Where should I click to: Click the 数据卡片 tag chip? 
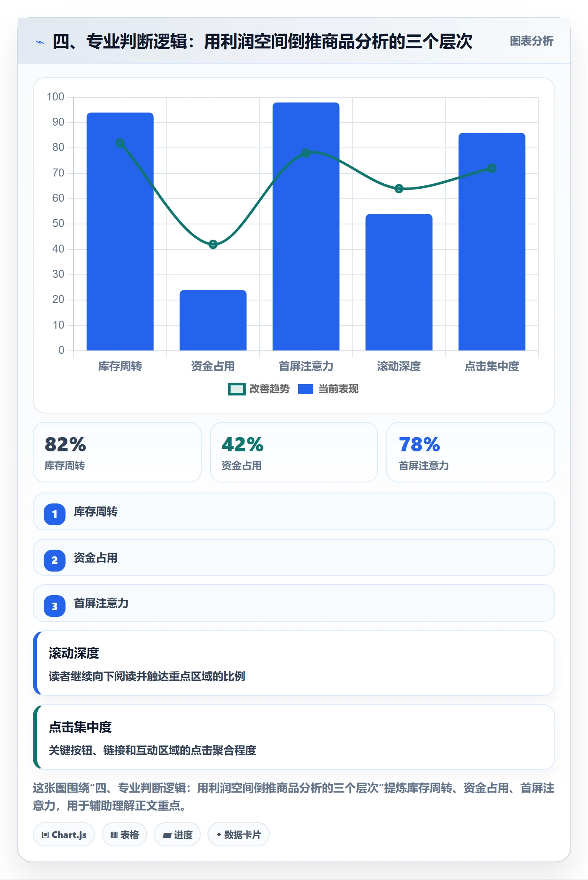(x=239, y=835)
